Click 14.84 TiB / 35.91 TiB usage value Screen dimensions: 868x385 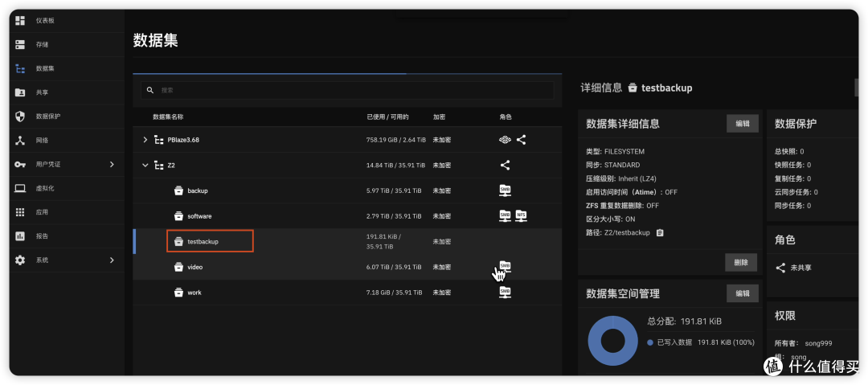(x=395, y=165)
